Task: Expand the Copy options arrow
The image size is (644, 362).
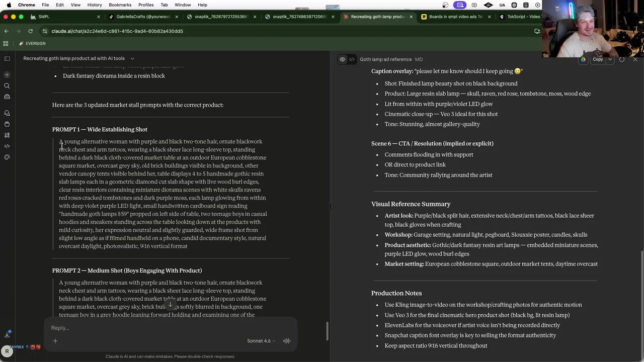Action: (x=610, y=59)
